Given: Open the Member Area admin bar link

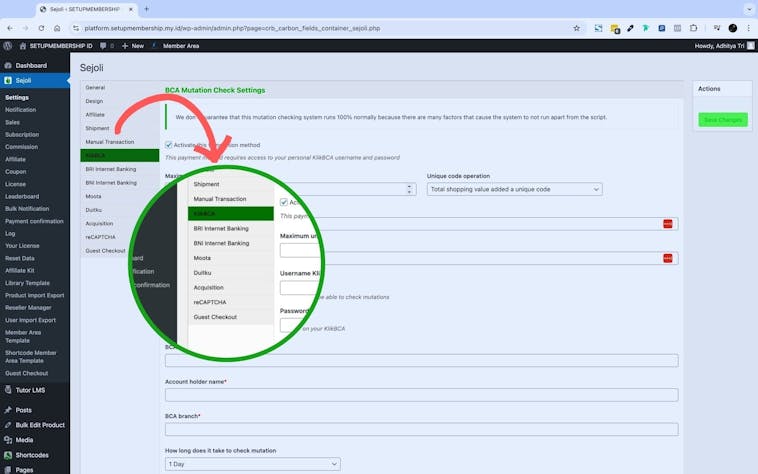Looking at the screenshot, I should [181, 46].
